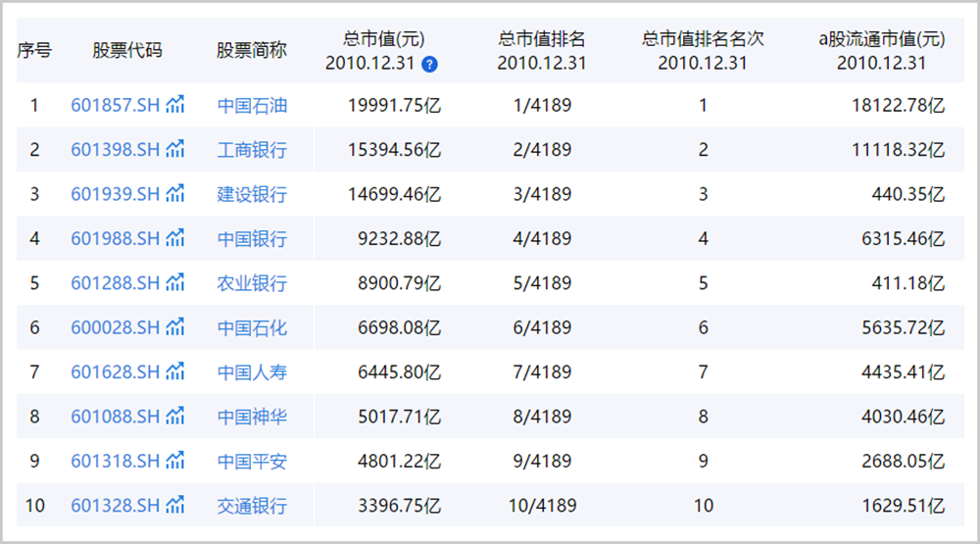Open stock code link 601939.SH

[x=115, y=194]
